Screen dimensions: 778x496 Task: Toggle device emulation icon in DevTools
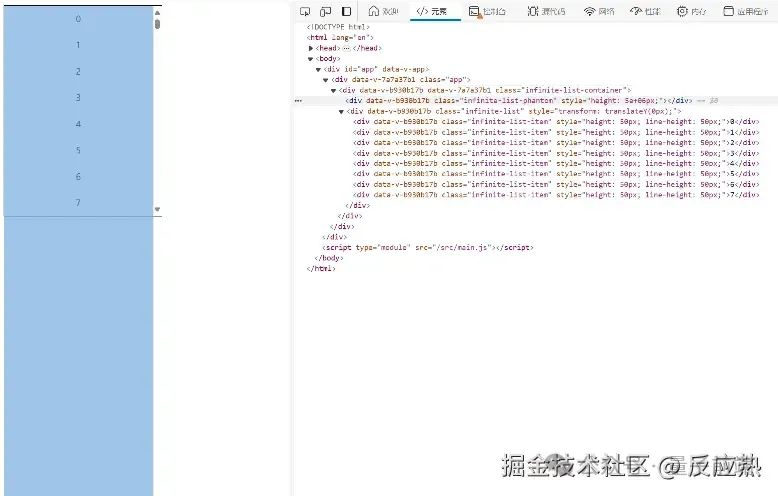pyautogui.click(x=325, y=11)
